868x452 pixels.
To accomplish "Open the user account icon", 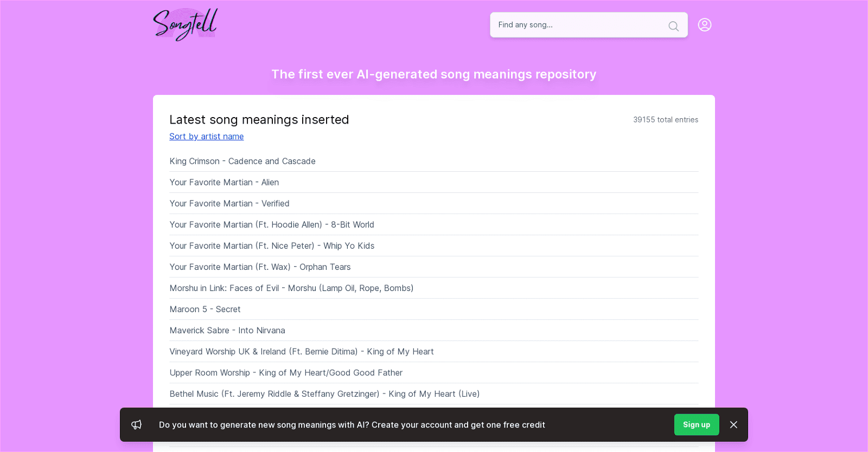I will pos(704,25).
